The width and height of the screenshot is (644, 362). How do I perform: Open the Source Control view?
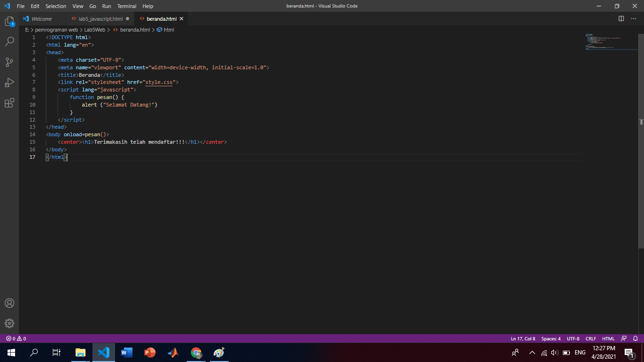[x=9, y=62]
